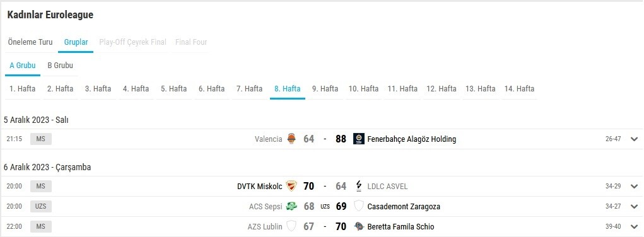Click the ACS Sepsi team logo
This screenshot has width=644, height=237.
click(x=291, y=206)
